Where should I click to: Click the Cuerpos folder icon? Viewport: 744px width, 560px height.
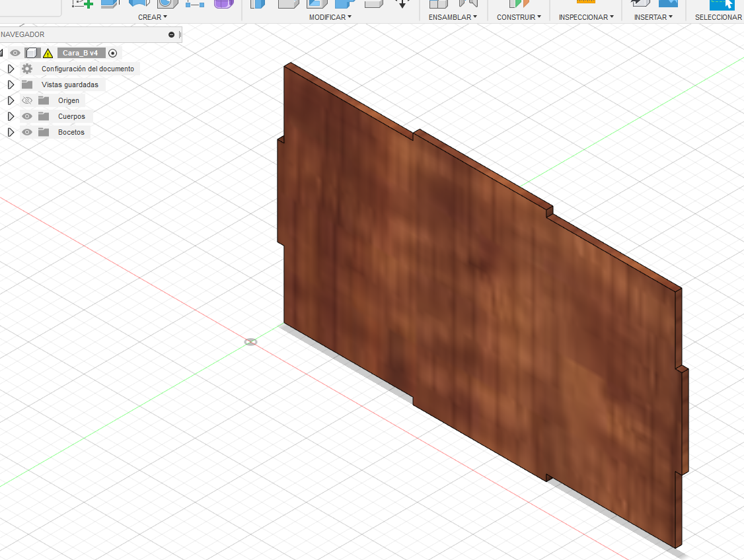pyautogui.click(x=44, y=116)
